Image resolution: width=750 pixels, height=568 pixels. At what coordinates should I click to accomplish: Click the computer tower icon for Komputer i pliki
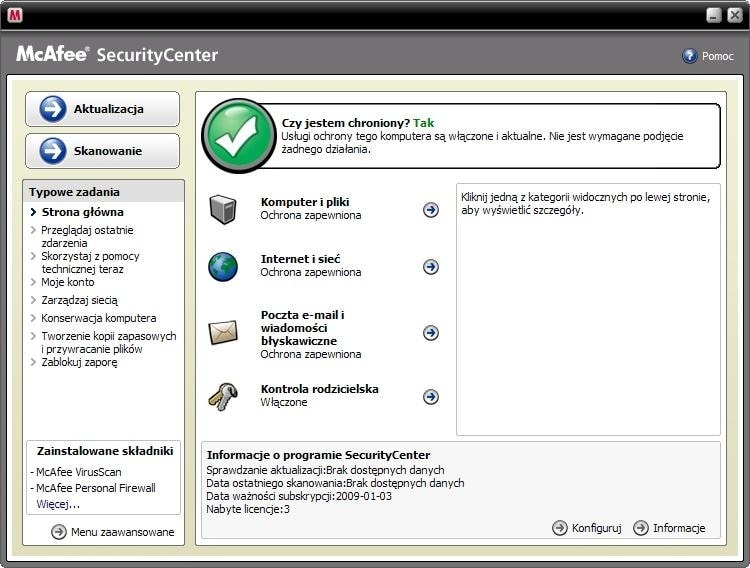222,209
